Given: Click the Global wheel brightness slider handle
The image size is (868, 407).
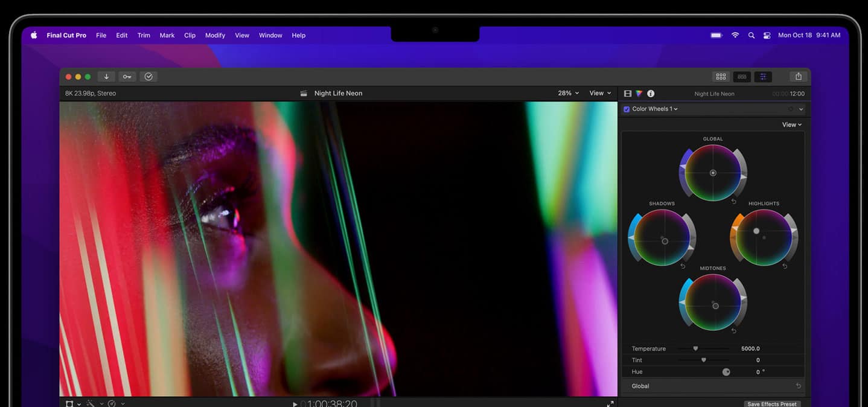Looking at the screenshot, I should click(744, 176).
